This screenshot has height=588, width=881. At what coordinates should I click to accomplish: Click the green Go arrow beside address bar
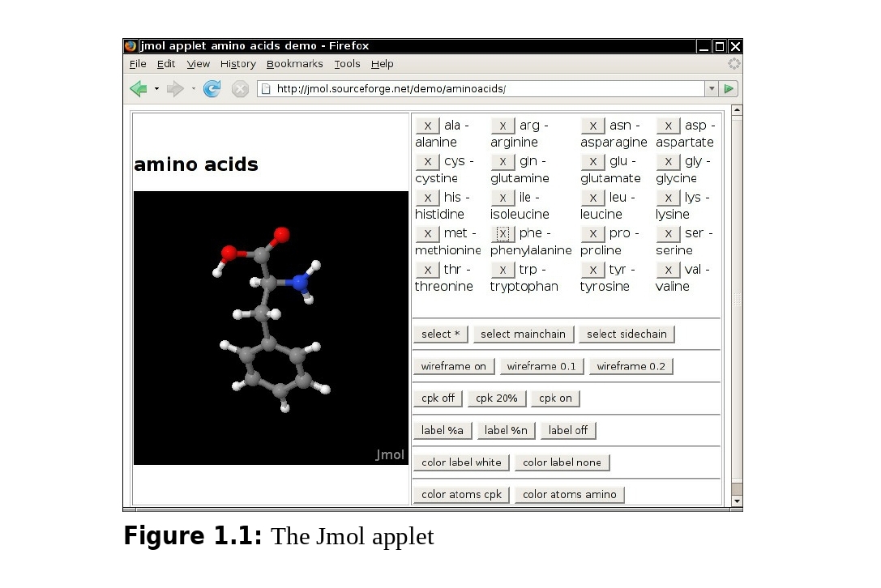[729, 89]
